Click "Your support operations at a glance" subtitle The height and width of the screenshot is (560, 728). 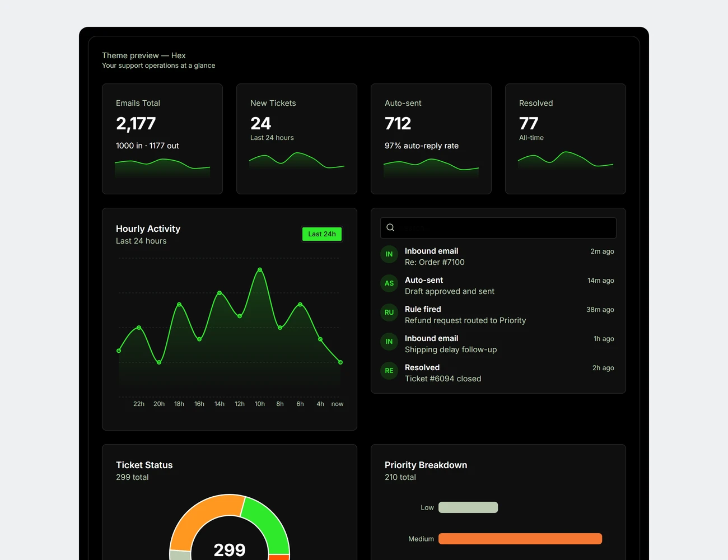[x=158, y=66]
